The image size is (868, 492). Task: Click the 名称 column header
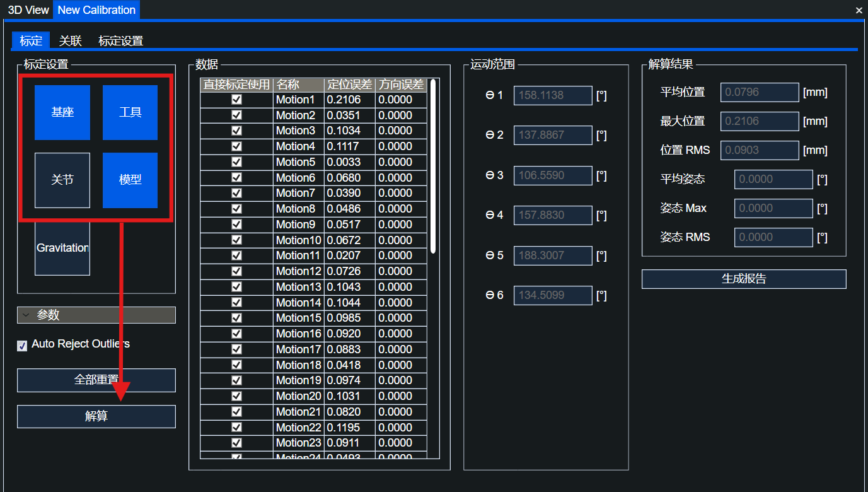click(x=299, y=85)
